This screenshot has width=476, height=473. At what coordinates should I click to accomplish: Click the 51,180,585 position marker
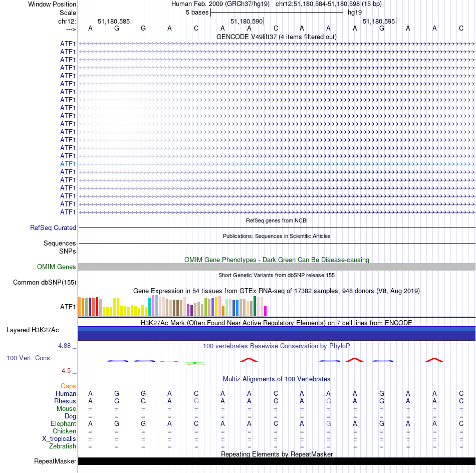point(114,21)
